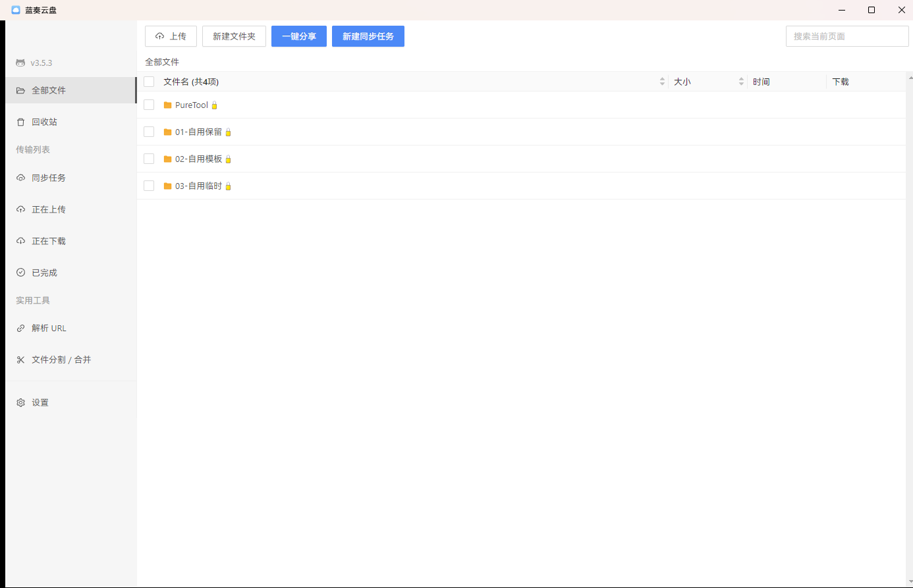Click the GitHub cat icon beside v3.5.3
Image resolution: width=913 pixels, height=588 pixels.
pyautogui.click(x=20, y=63)
